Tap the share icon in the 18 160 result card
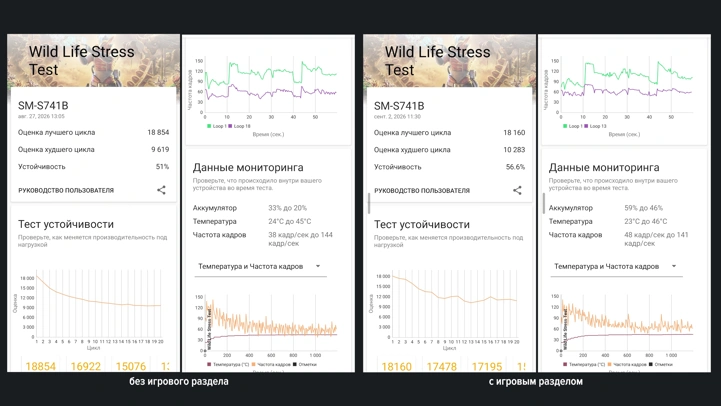Screen dimensions: 721x406 (517, 190)
